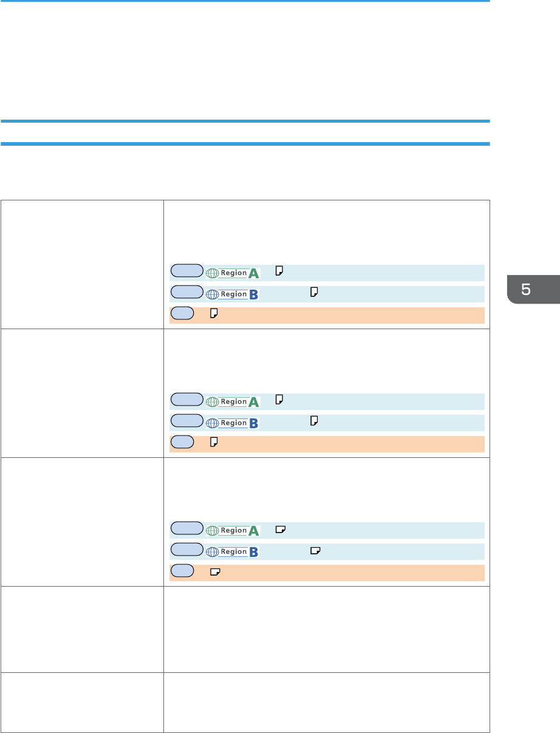Click the light blue Region A bar in the second row
Viewport: 560px width, 733px height.
tap(327, 401)
